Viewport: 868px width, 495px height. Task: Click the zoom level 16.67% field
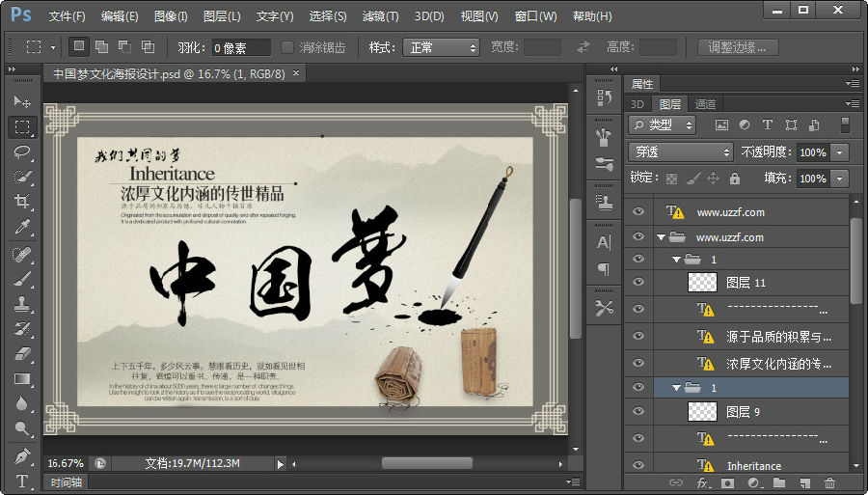[66, 463]
